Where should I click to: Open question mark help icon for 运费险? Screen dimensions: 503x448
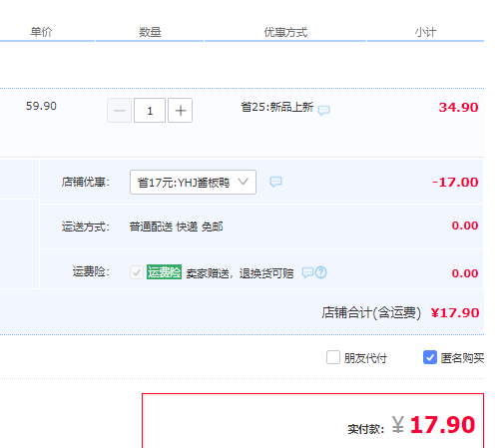321,272
